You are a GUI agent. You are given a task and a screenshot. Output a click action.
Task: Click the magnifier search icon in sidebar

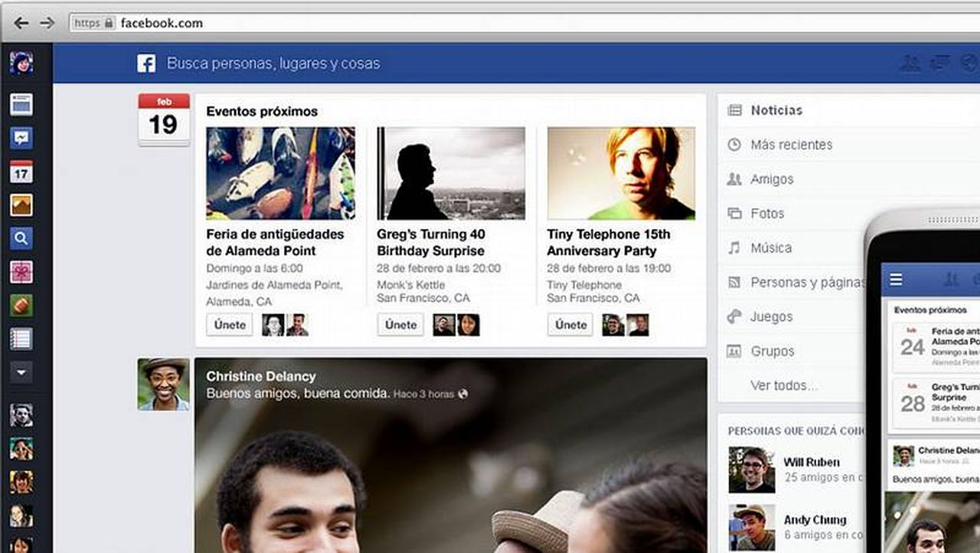pyautogui.click(x=21, y=239)
